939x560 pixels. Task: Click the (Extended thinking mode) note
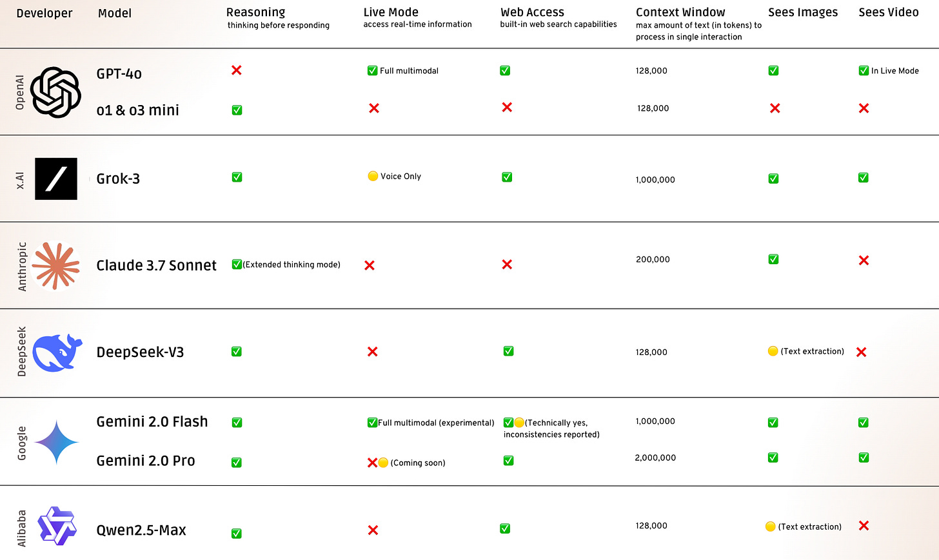292,265
